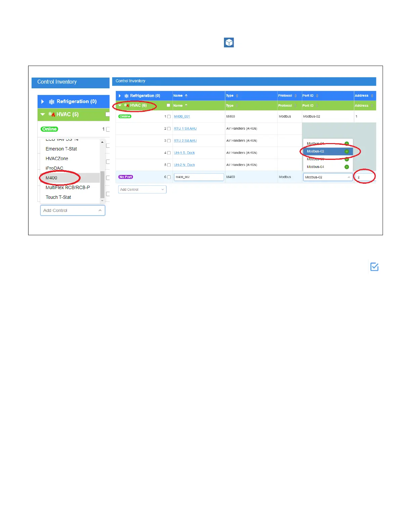Click the Modbus-02 port cell of M400_001

(x=328, y=117)
